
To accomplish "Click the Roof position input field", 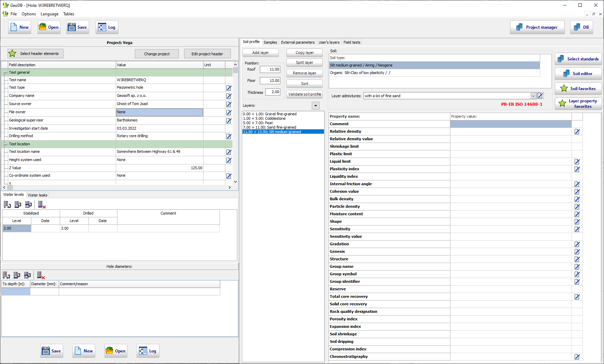I will (270, 70).
